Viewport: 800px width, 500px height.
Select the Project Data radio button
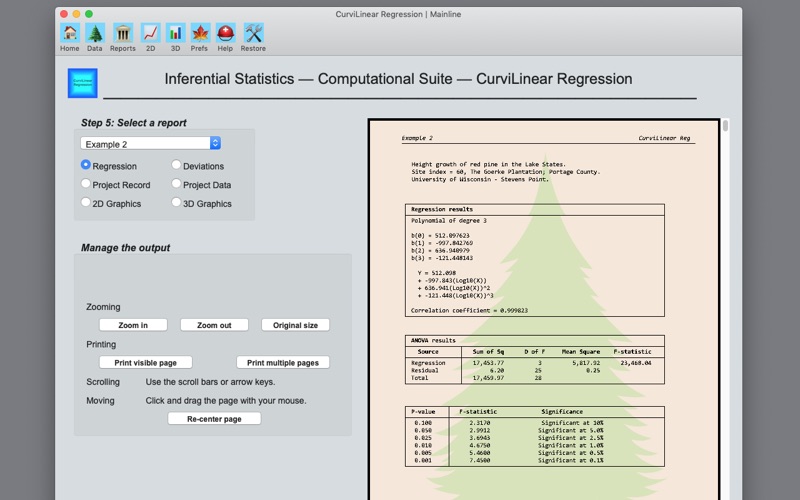tap(176, 184)
